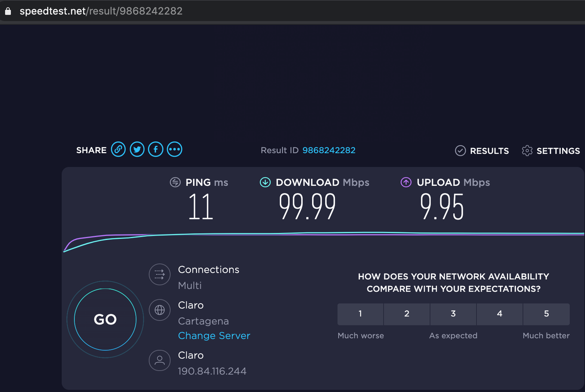Click the Multi connections label
This screenshot has width=585, height=392.
(190, 286)
